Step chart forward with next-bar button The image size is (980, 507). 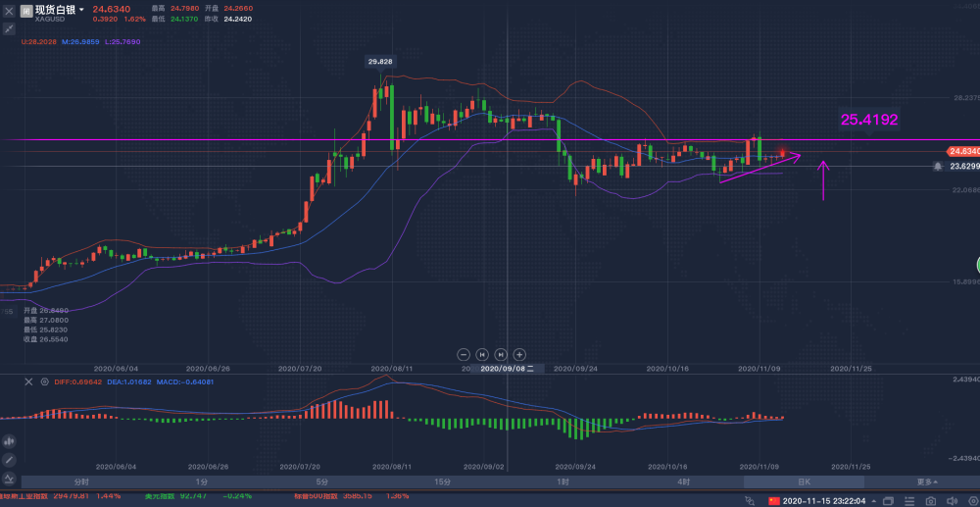[501, 354]
